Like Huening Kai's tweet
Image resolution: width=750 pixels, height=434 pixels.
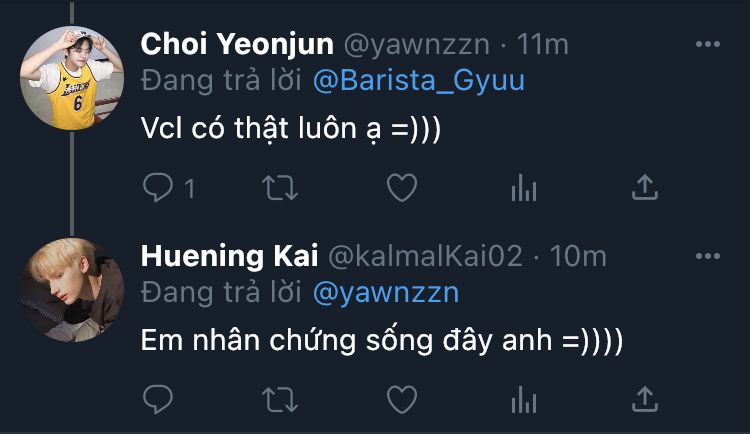coord(401,400)
